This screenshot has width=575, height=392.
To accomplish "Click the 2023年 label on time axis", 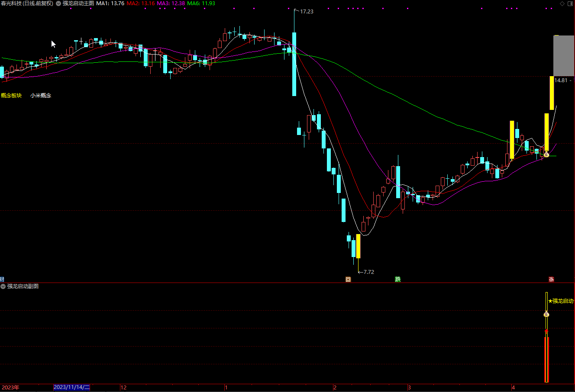I will pyautogui.click(x=11, y=387).
